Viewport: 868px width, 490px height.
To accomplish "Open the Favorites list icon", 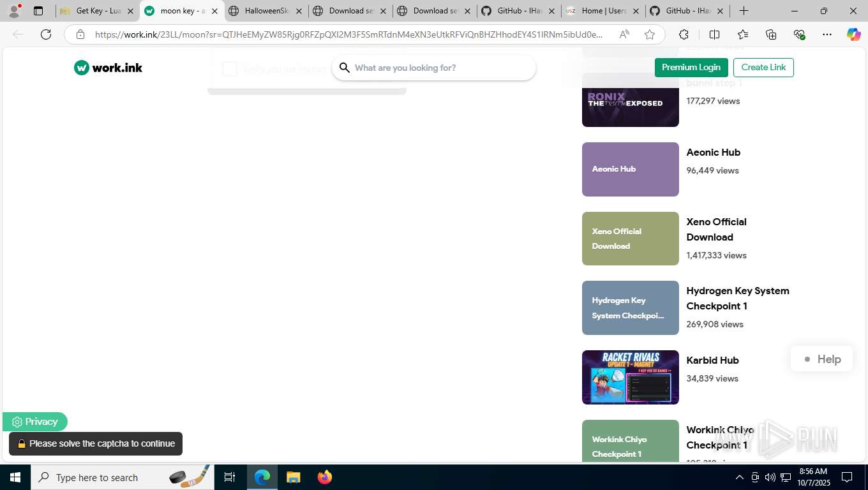I will tap(743, 34).
